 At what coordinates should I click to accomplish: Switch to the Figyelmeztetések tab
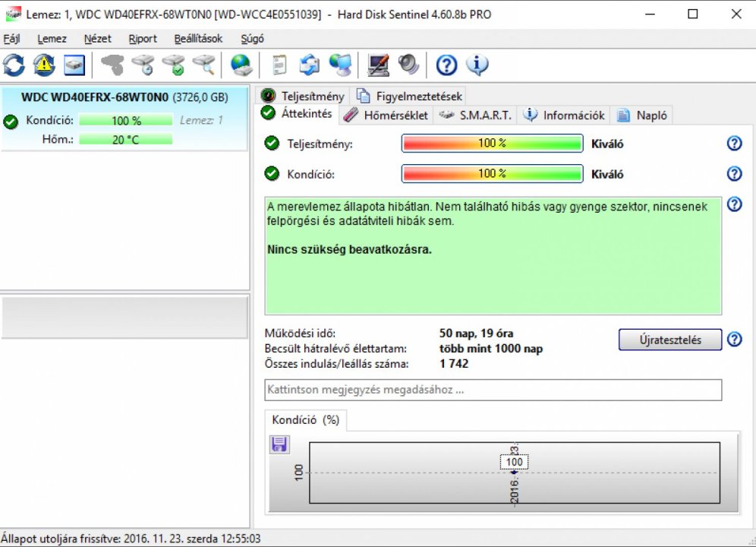[x=409, y=96]
